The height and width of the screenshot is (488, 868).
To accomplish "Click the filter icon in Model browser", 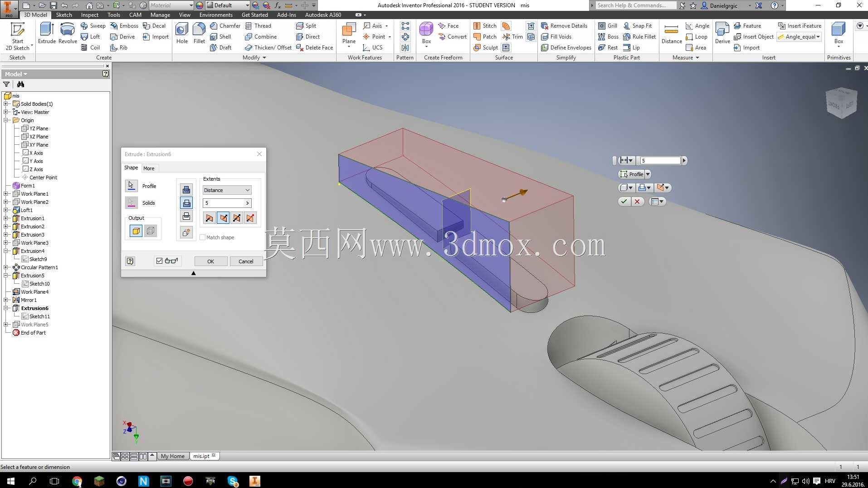I will (6, 84).
